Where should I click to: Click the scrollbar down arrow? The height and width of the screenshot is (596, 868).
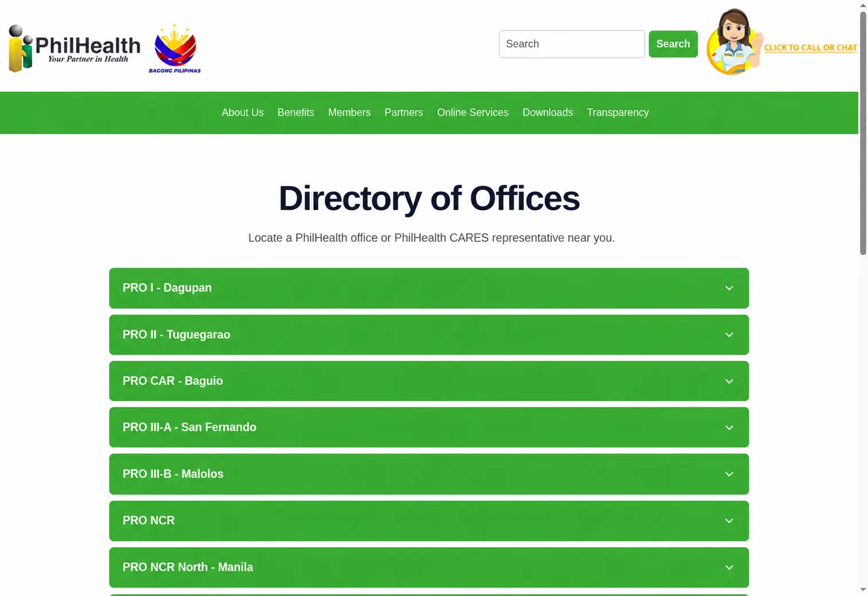click(863, 590)
